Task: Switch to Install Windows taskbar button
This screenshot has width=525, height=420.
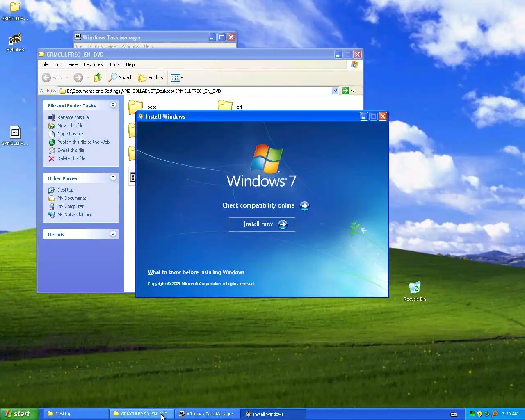Action: [274, 414]
